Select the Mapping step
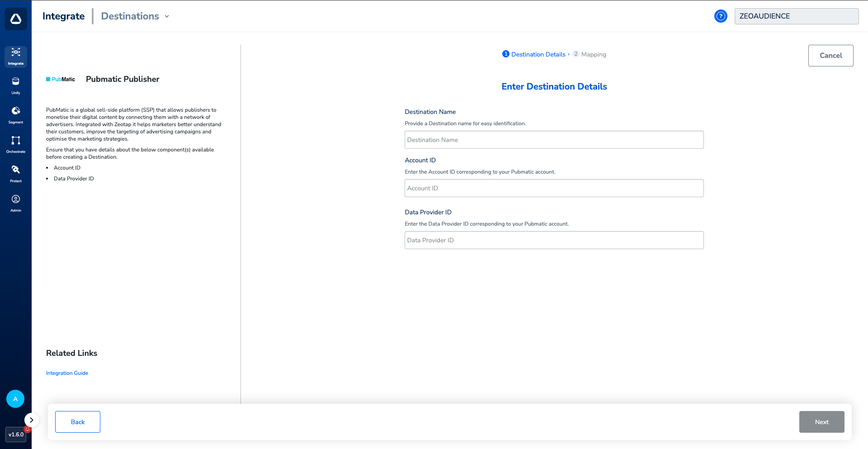868x449 pixels. pos(590,54)
